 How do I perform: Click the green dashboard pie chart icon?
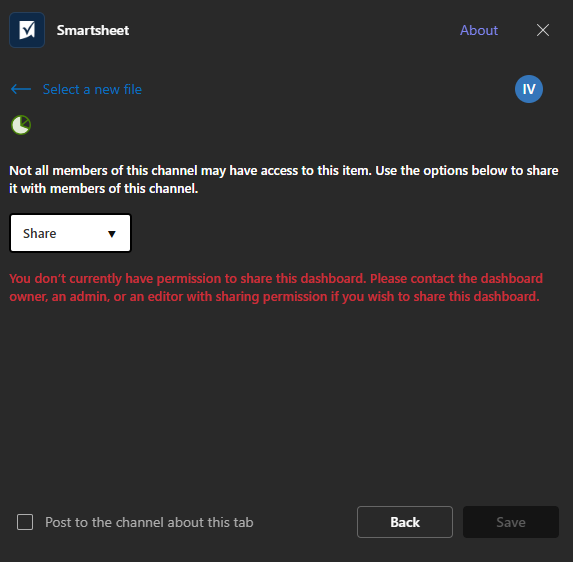pyautogui.click(x=21, y=125)
